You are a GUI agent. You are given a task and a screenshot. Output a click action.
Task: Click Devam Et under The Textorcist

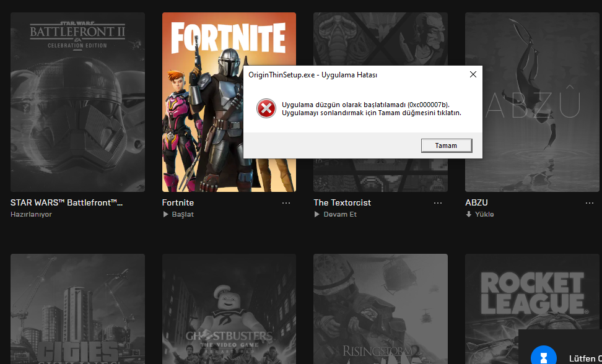340,214
